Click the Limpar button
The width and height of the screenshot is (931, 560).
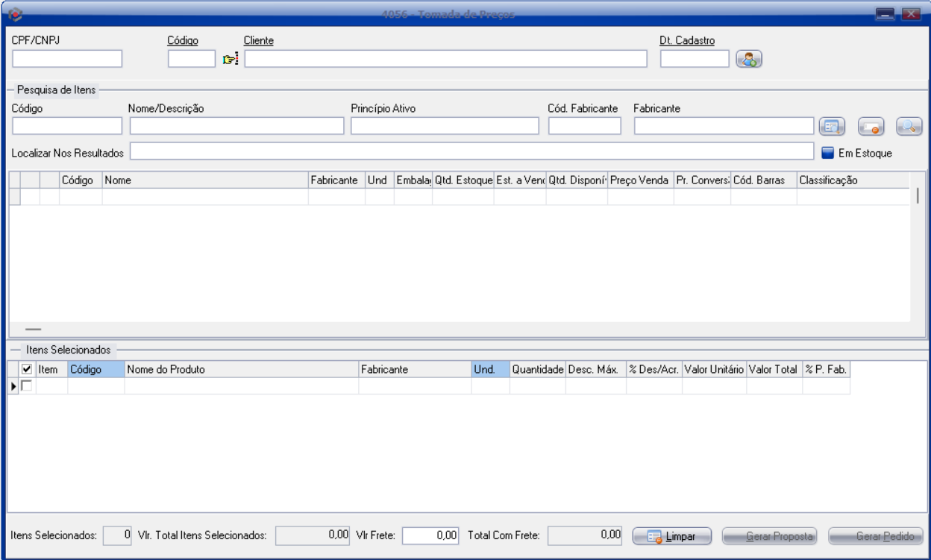coord(672,536)
